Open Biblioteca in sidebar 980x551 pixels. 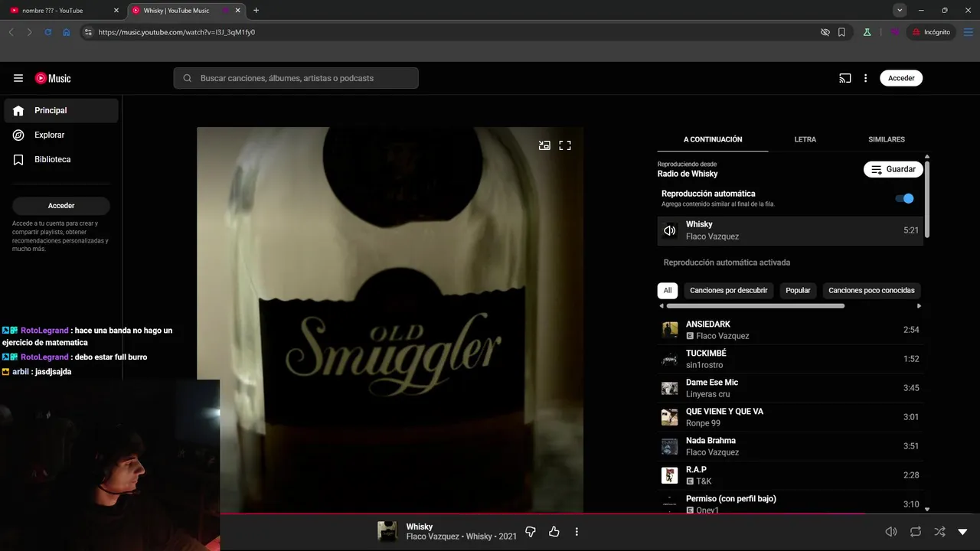(61, 159)
